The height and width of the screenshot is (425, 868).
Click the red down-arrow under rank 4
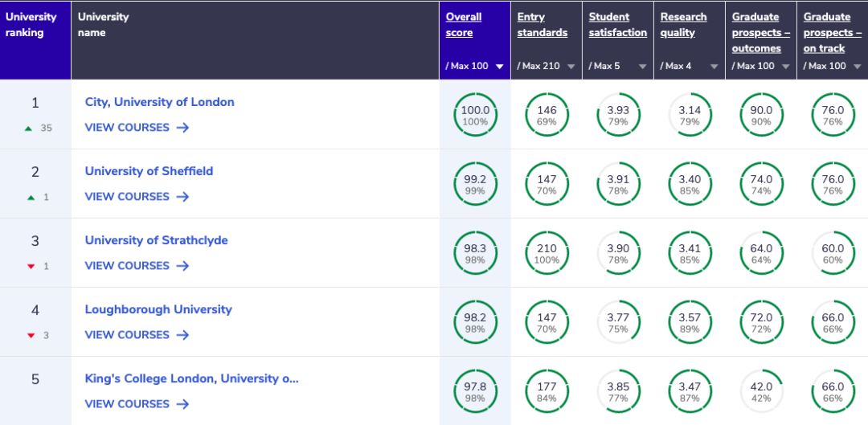(31, 336)
